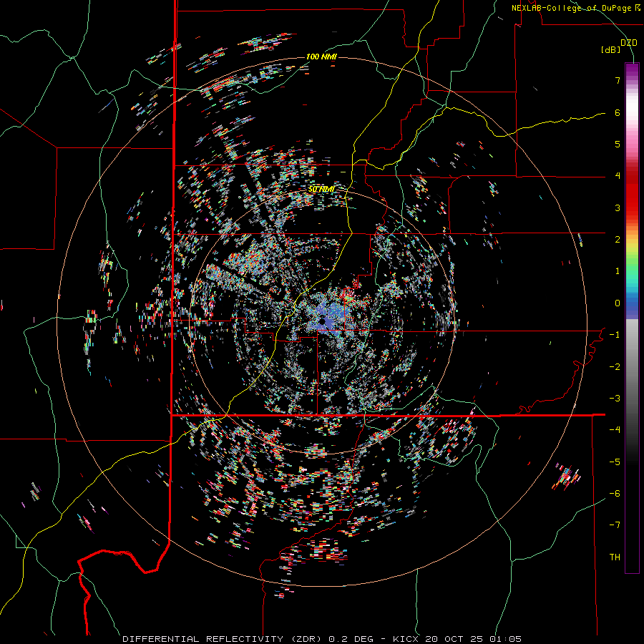Click the DIFFERENTIAL REFLECTIVITY (ZDR) caption text
This screenshot has height=644, width=644.
223,639
